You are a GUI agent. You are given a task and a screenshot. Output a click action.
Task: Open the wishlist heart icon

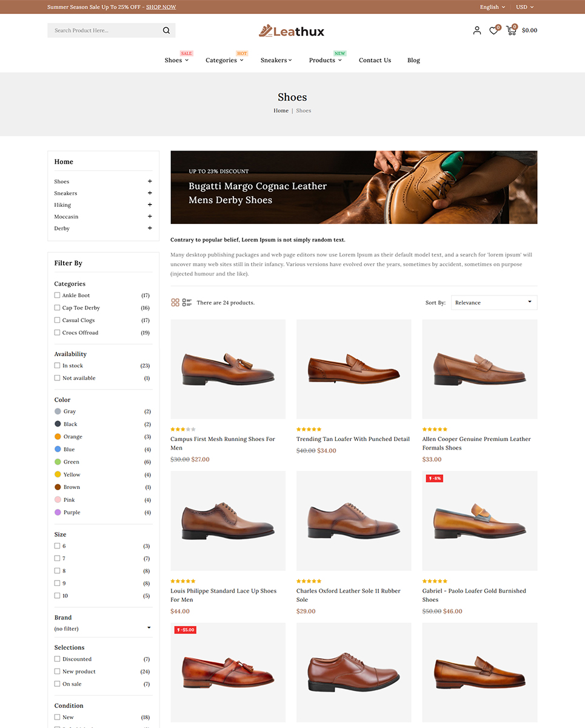493,30
